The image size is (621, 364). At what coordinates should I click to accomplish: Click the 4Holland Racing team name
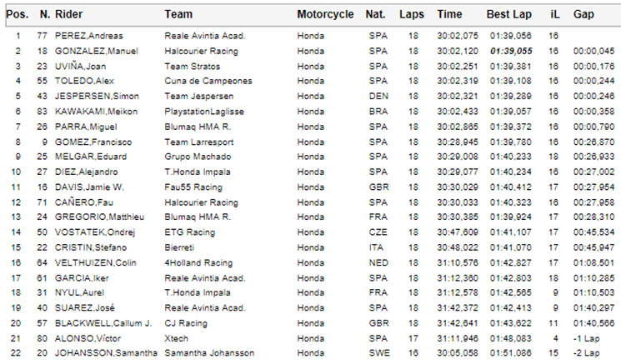(x=198, y=262)
